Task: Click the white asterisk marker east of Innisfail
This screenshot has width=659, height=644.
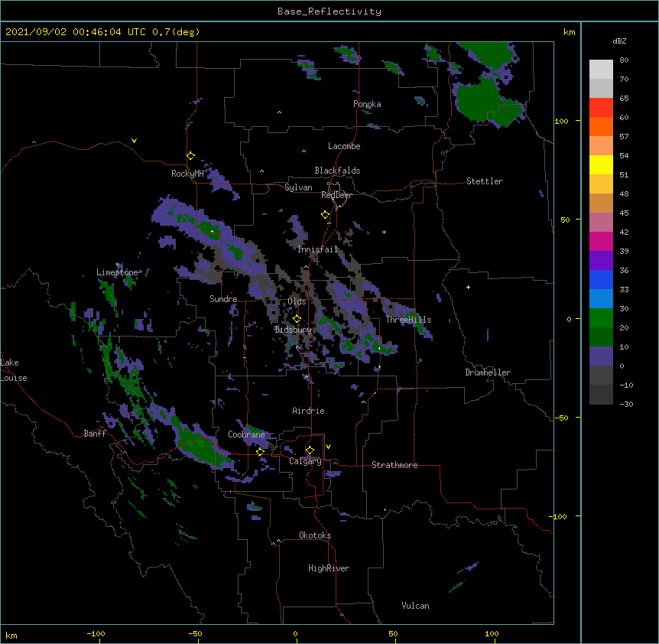Action: (384, 232)
